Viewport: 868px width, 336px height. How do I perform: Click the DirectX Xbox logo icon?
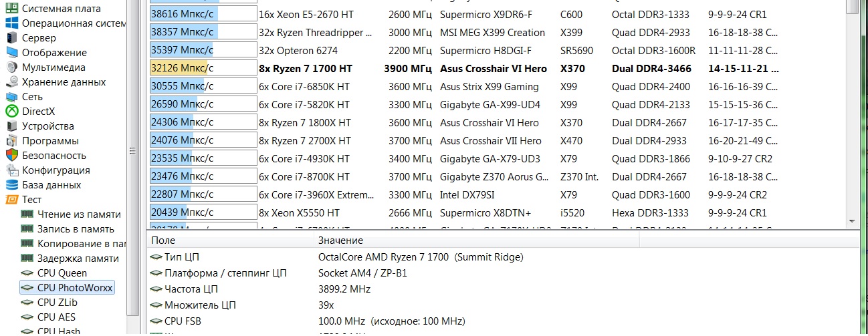pos(12,112)
